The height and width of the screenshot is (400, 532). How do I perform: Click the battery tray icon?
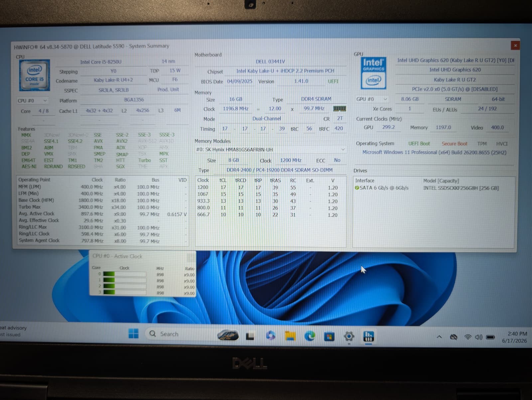(x=490, y=337)
